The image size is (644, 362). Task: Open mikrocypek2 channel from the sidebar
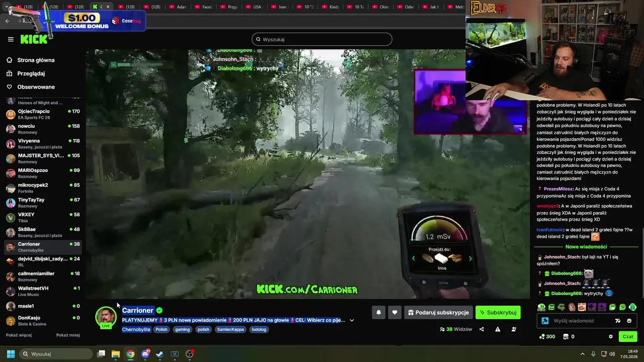[x=43, y=188]
